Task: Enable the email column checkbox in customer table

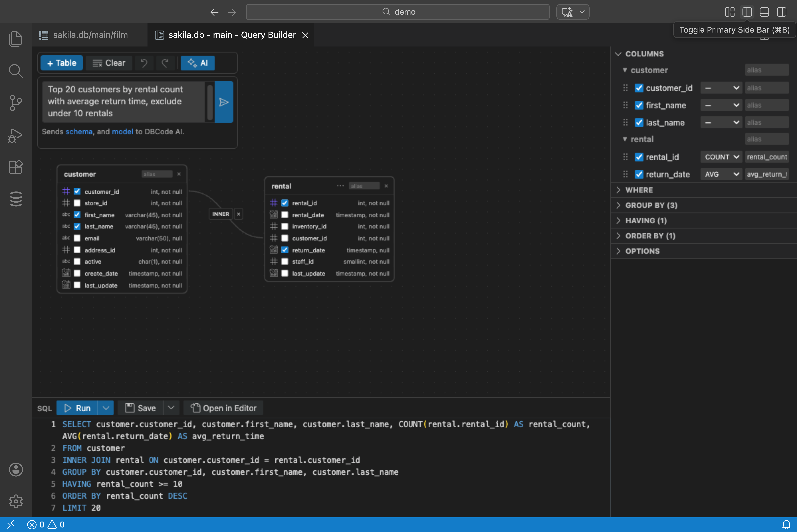Action: click(77, 238)
